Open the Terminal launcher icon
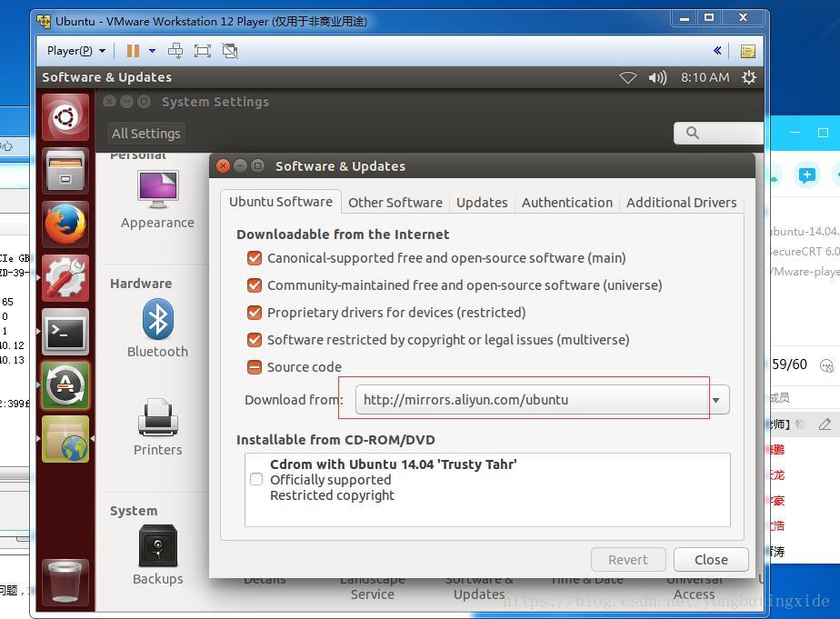 tap(65, 332)
